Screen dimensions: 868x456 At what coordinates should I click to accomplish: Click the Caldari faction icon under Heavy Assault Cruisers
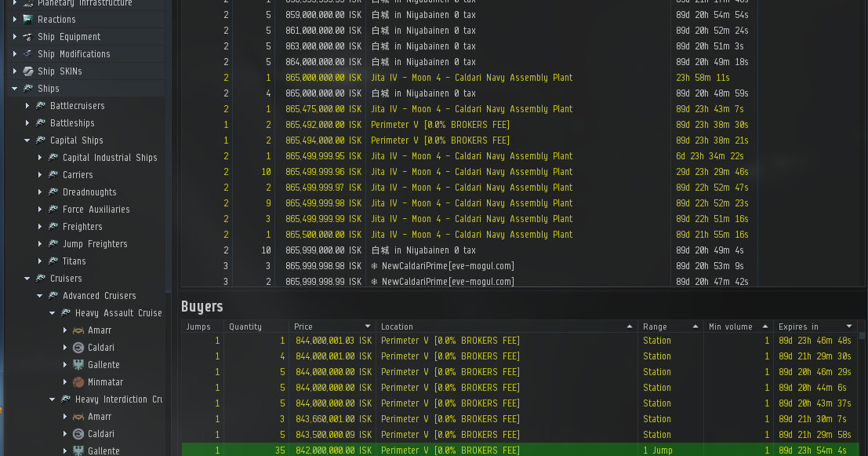tap(78, 348)
